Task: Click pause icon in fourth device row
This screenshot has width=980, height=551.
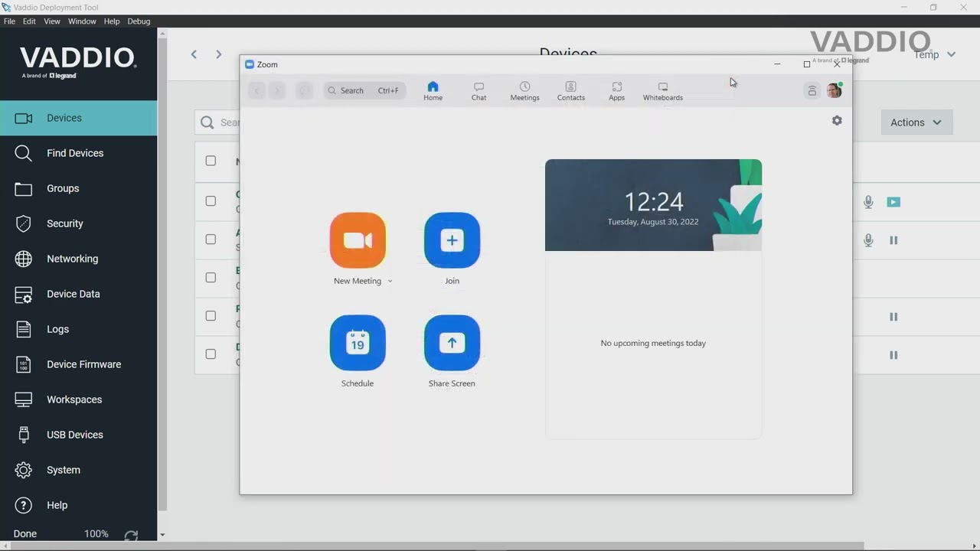Action: [x=893, y=317]
